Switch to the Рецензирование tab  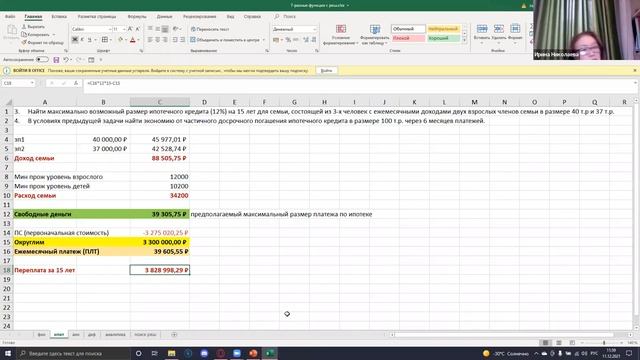coord(200,17)
